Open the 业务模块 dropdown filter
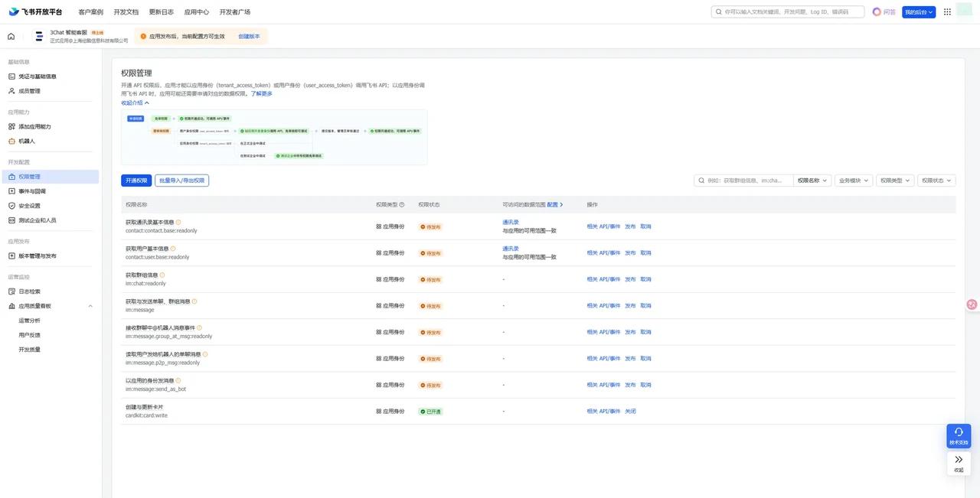The width and height of the screenshot is (980, 498). 853,181
